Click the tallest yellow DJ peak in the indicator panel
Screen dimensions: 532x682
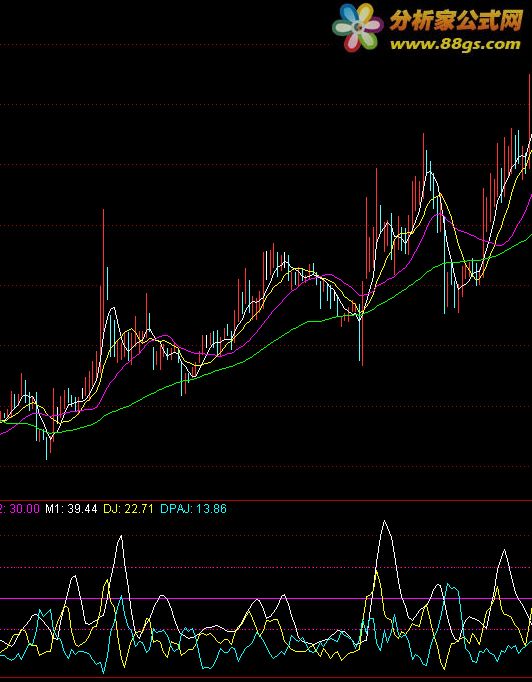coord(377,573)
